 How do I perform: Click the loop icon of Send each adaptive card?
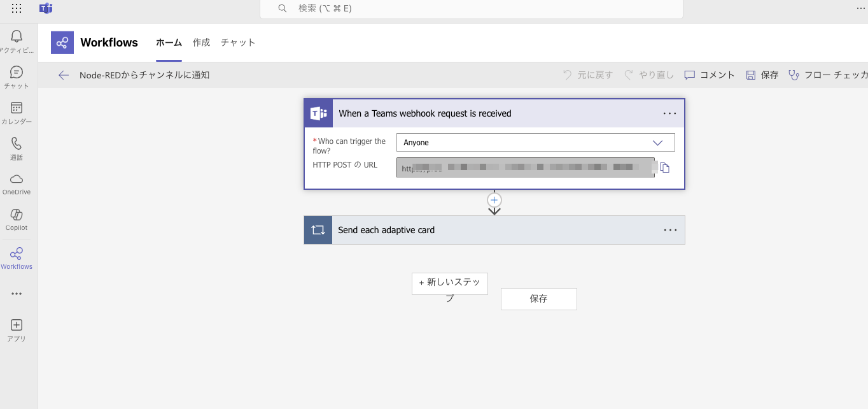click(x=318, y=230)
